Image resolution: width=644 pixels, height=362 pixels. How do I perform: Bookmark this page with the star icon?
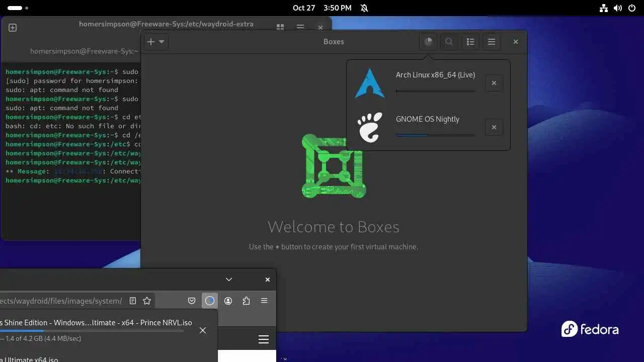147,301
